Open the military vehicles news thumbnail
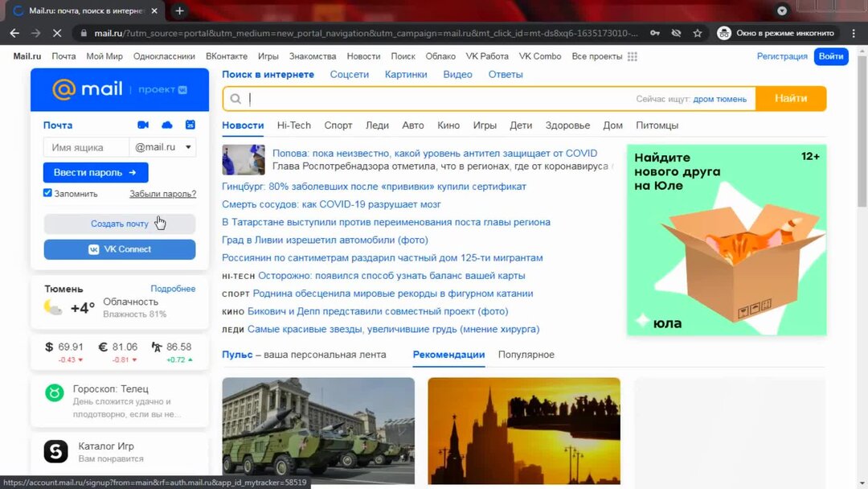Image resolution: width=868 pixels, height=489 pixels. tap(318, 431)
